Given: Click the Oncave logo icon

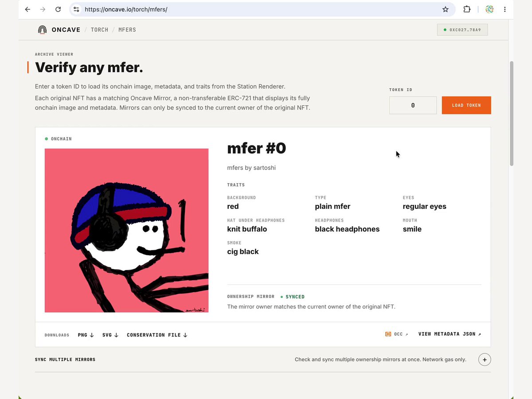Looking at the screenshot, I should (x=42, y=30).
